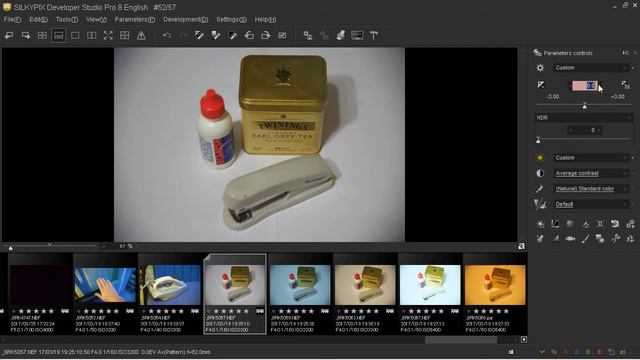Select the orange-tinted tea tin thumbnail
This screenshot has width=640, height=360.
coord(495,285)
